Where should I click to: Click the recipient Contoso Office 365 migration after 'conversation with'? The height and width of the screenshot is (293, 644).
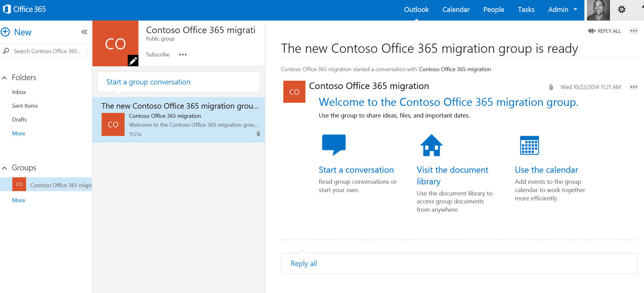(455, 69)
